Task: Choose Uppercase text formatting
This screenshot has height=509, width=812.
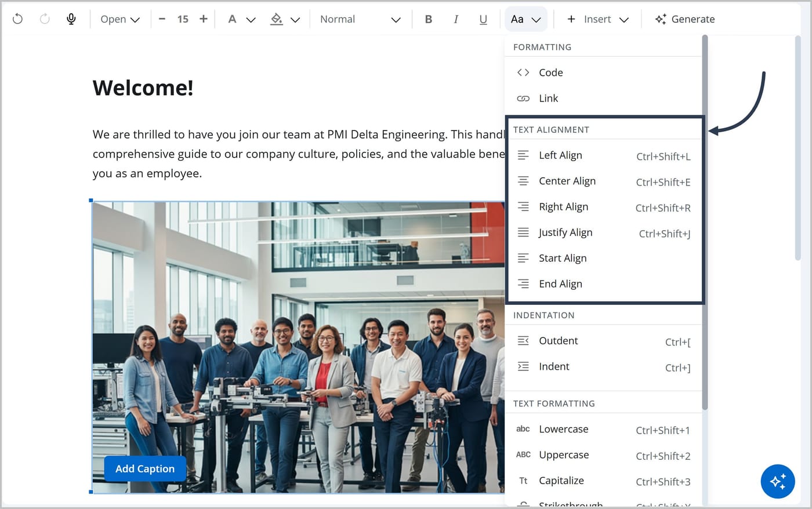Action: (603, 455)
